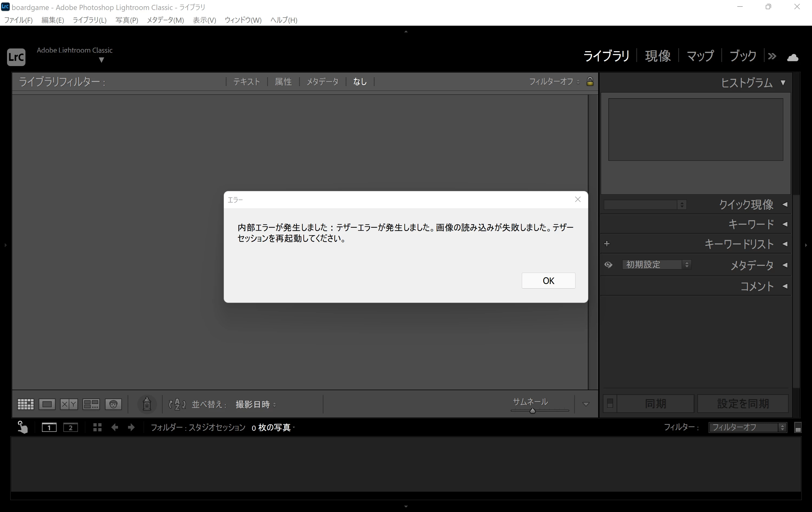Adjust the サムネール size slider
Viewport: 812px width, 512px height.
pos(532,411)
